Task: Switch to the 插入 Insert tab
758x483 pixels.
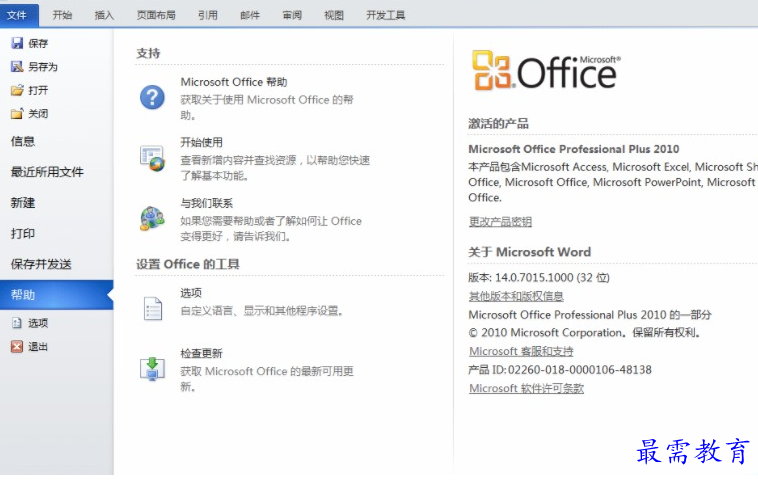Action: pos(104,15)
